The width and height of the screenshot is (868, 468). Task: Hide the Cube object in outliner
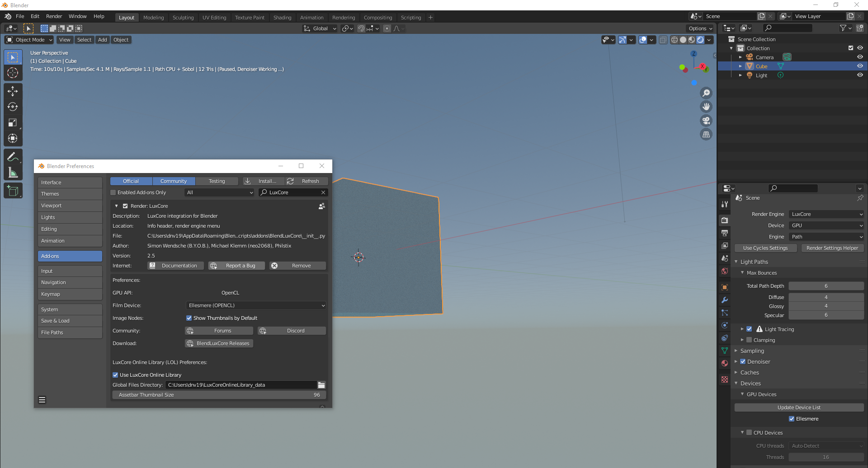coord(860,66)
